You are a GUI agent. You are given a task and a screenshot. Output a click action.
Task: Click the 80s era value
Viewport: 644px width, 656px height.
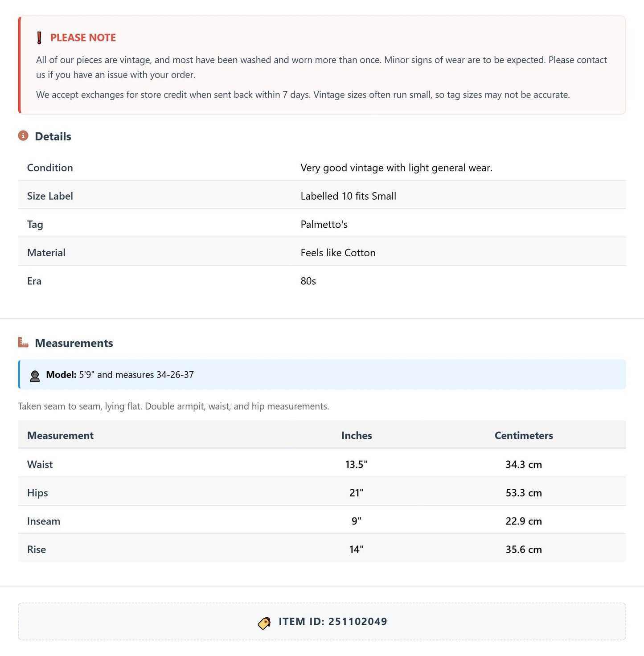click(308, 281)
